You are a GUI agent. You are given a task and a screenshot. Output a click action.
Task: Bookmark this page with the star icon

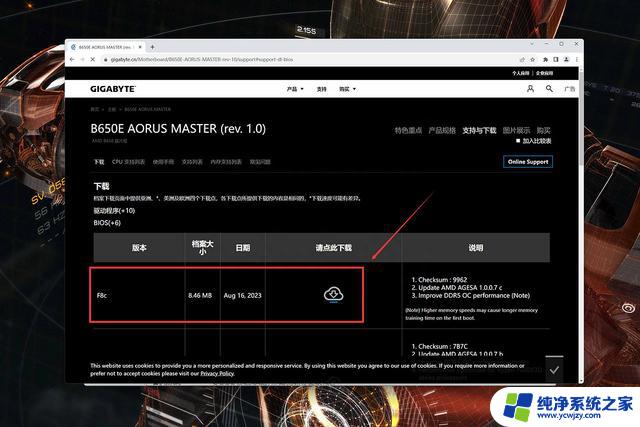(x=533, y=60)
